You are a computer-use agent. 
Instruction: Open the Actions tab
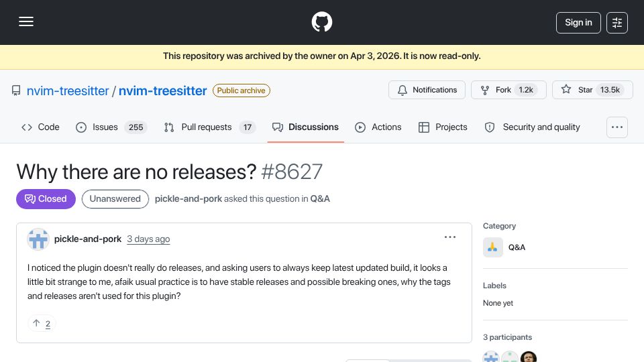click(x=378, y=127)
